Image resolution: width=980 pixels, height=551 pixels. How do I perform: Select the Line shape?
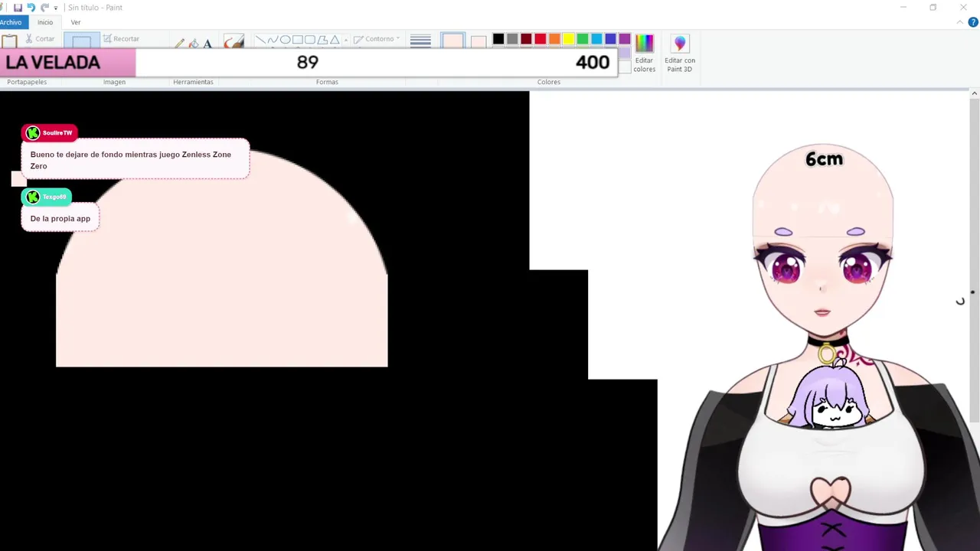260,40
